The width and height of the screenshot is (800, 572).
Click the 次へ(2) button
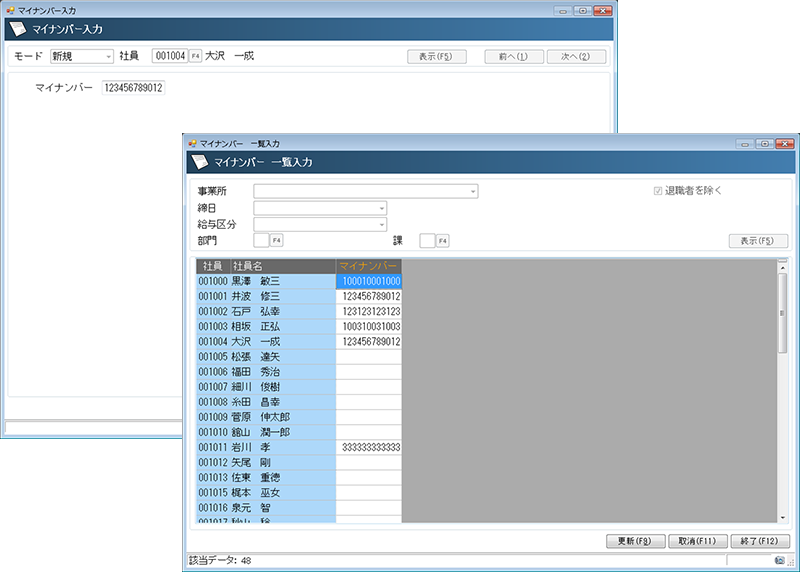coord(569,56)
